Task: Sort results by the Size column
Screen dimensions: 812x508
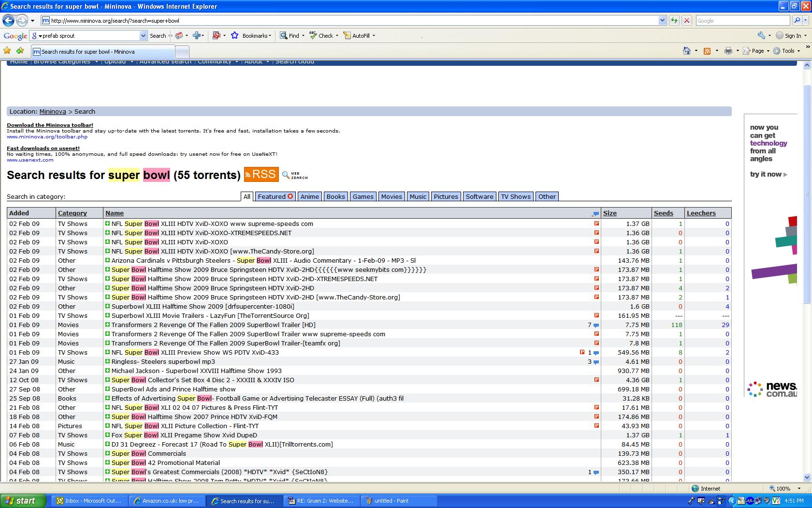Action: pos(609,213)
